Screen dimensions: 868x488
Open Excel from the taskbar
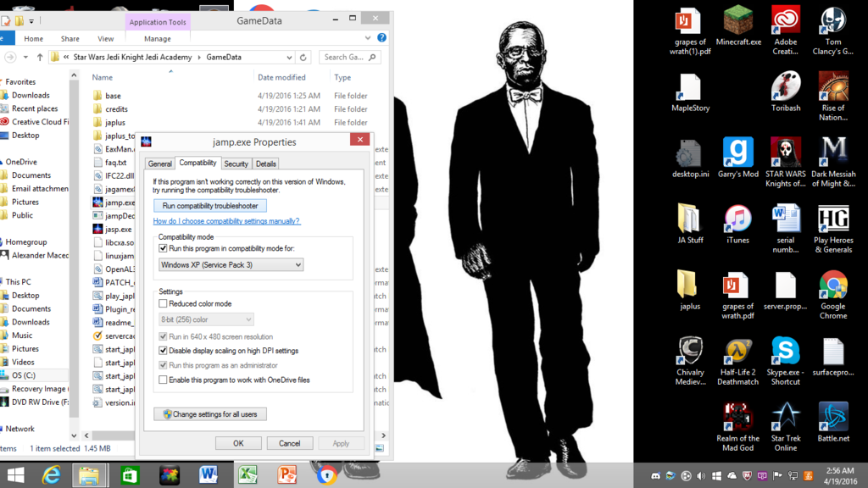coord(248,475)
